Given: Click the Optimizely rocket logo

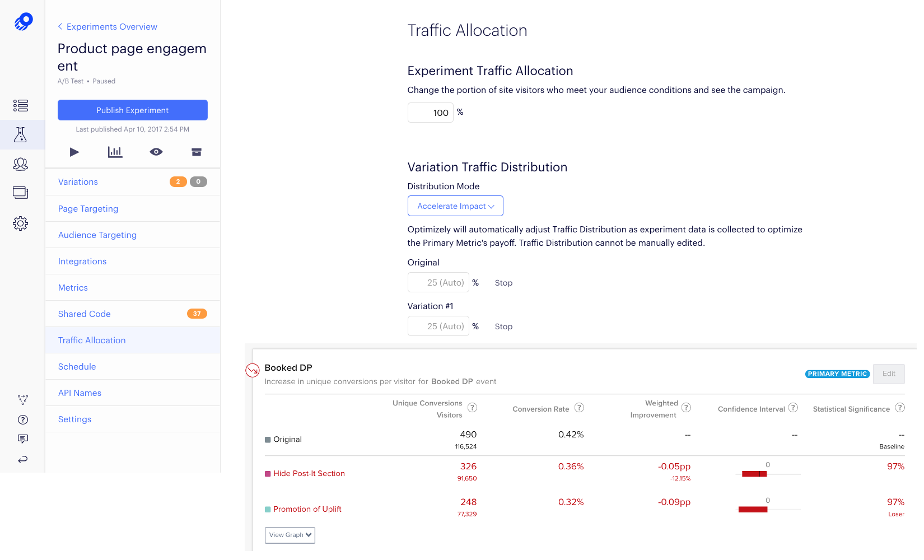Looking at the screenshot, I should click(x=23, y=22).
